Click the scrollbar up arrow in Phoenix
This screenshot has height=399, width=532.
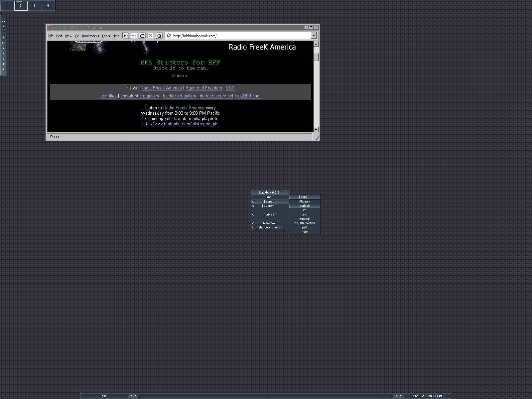point(316,44)
